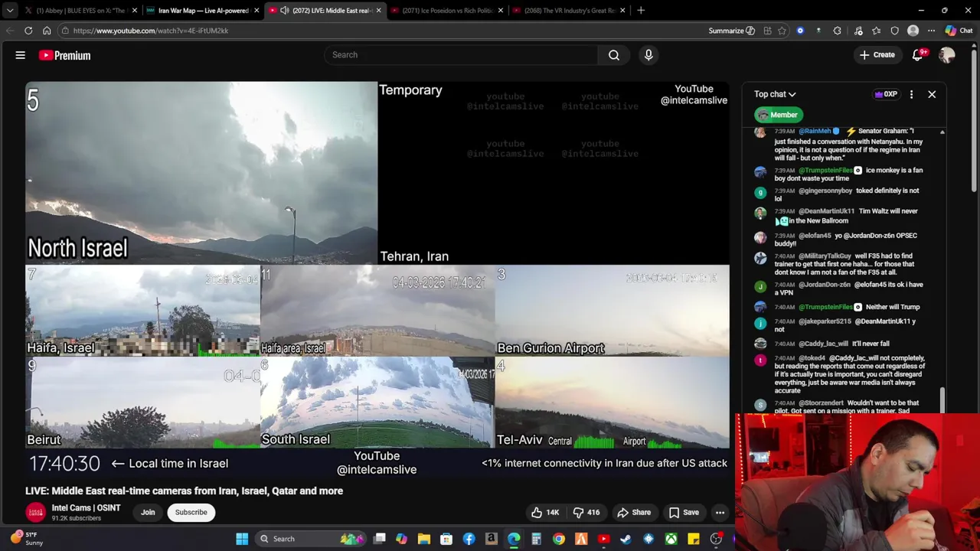Click the search magnifier button
980x551 pixels.
pos(614,55)
